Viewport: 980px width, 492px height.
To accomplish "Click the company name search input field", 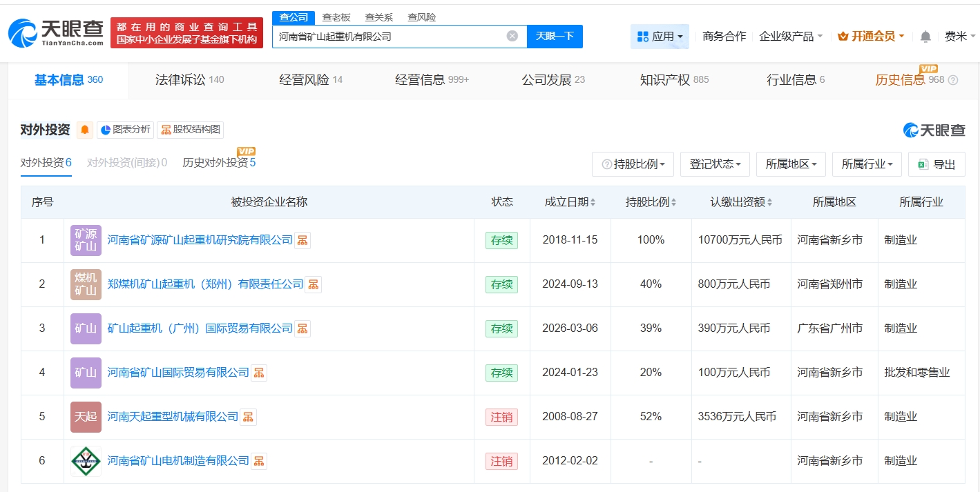I will 390,36.
